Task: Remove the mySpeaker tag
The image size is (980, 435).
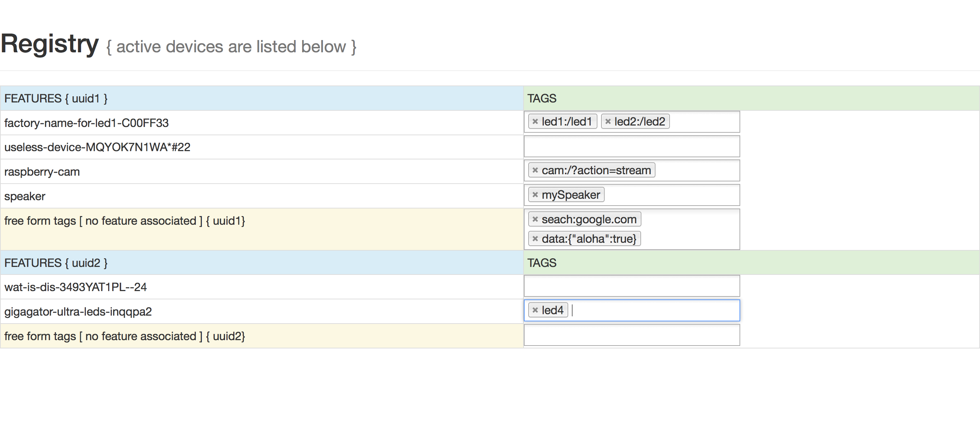Action: tap(535, 195)
